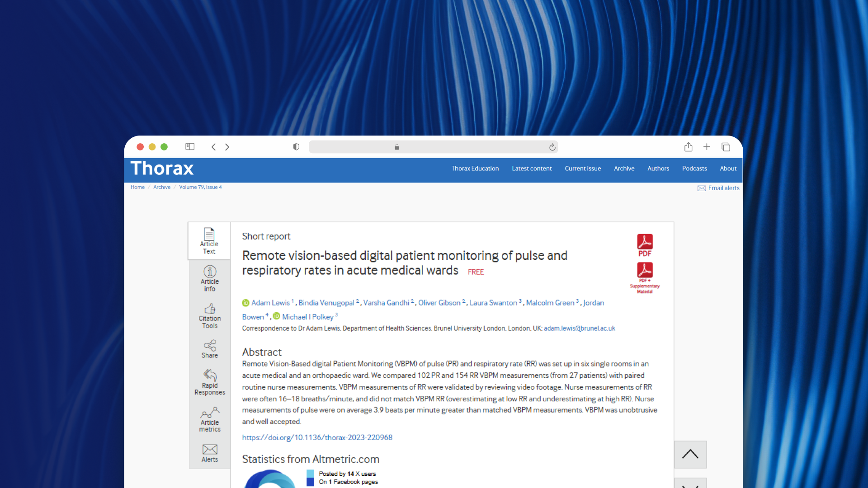Click the Thorax journal logo
The image size is (868, 488).
(x=162, y=168)
